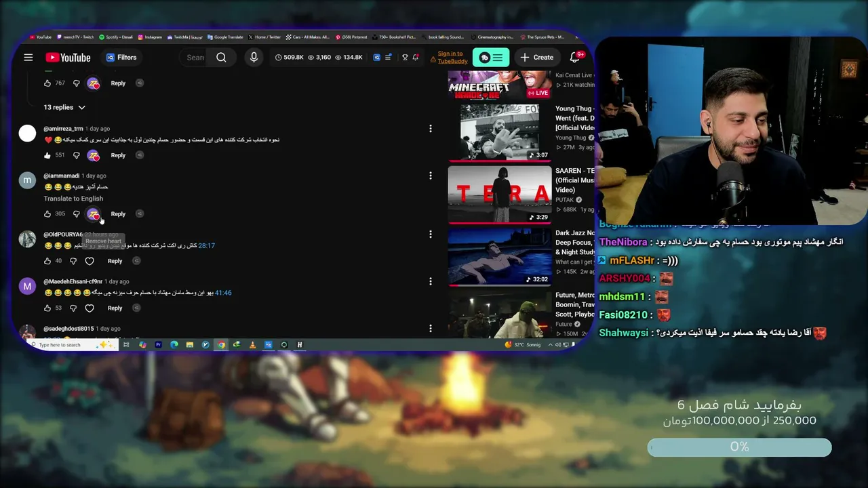This screenshot has width=868, height=488.
Task: Jump to timestamp 28:17 in the comment
Action: pos(206,245)
